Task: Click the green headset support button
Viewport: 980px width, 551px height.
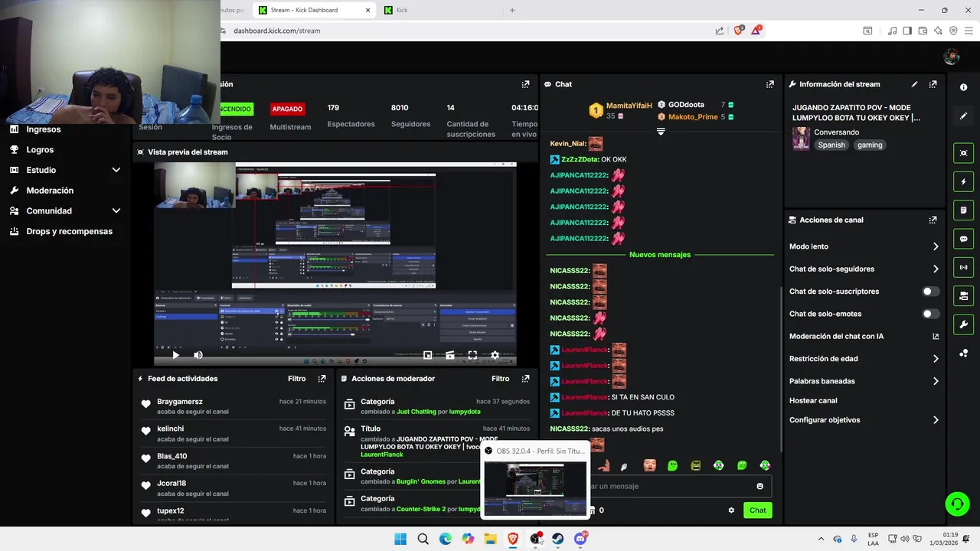Action: click(957, 504)
